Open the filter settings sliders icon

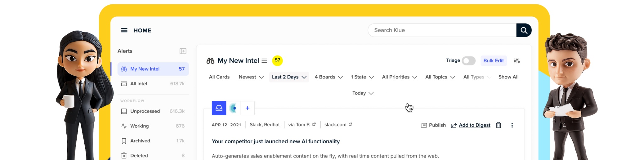[x=517, y=61]
